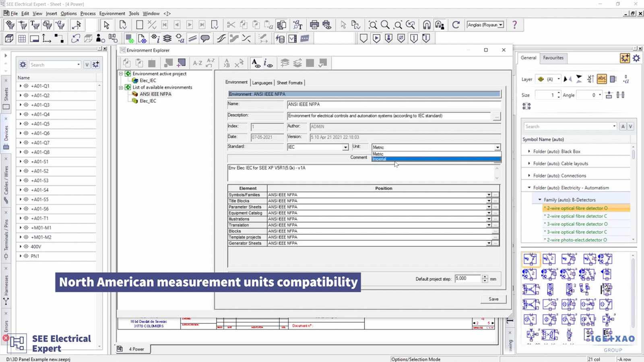
Task: Click the refresh redraw arrow icon
Action: click(x=456, y=25)
